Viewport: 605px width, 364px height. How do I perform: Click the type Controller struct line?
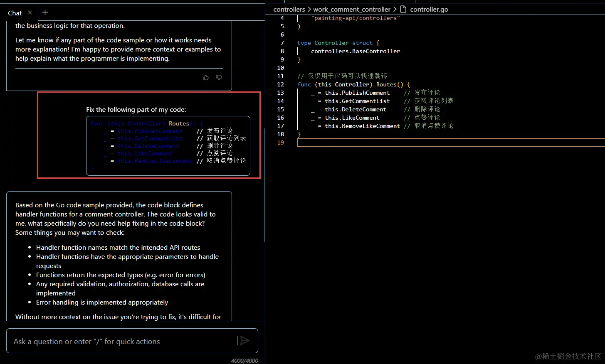pyautogui.click(x=338, y=43)
